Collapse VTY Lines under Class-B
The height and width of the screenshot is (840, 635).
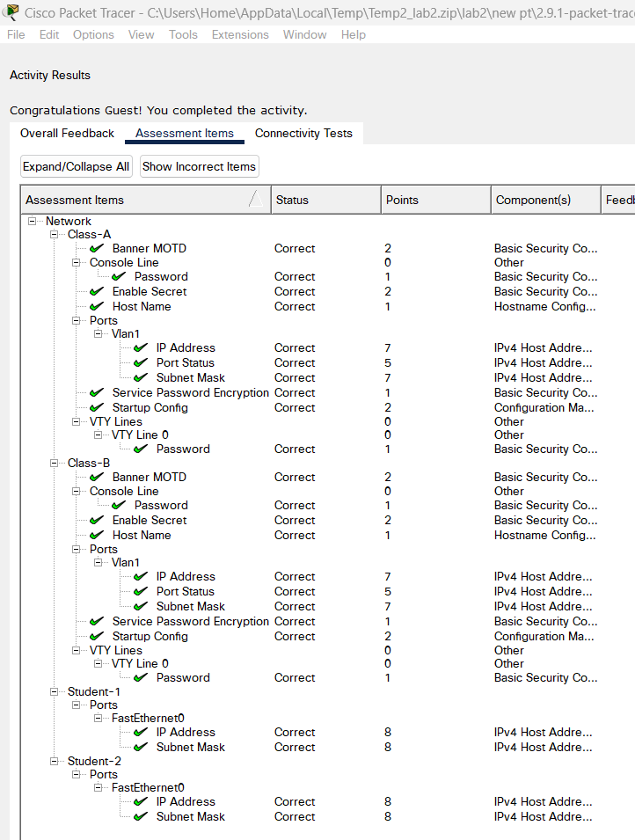77,650
